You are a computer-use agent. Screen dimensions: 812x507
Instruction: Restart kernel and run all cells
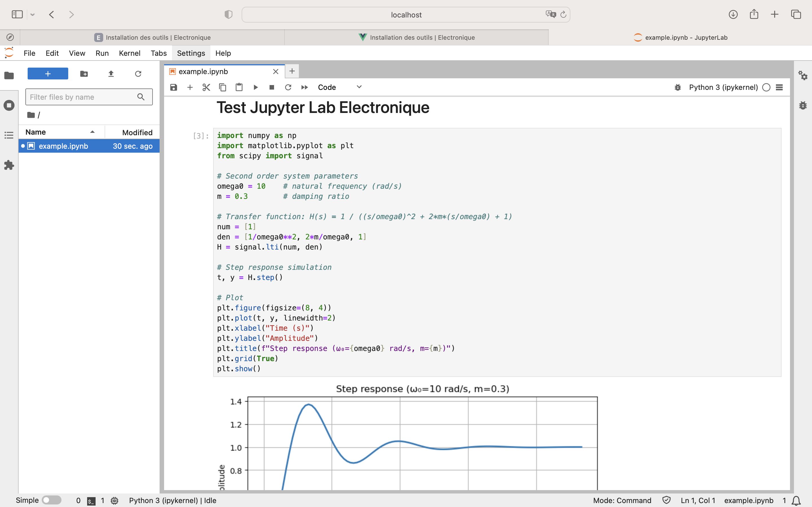304,88
